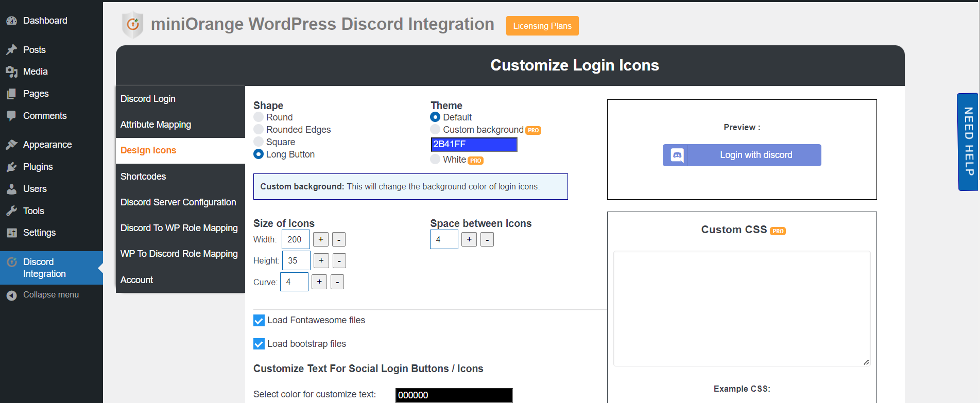
Task: Open the Shortcodes tab
Action: (x=180, y=177)
